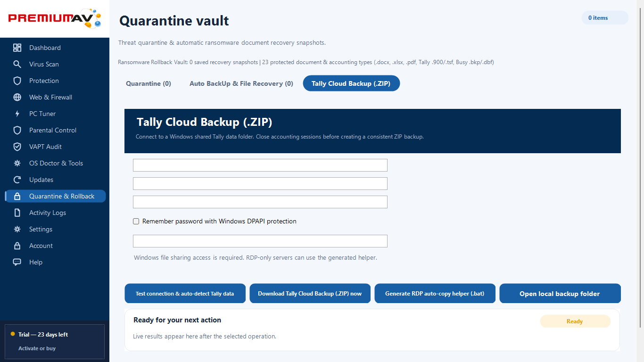Image resolution: width=644 pixels, height=362 pixels.
Task: Click the "Quarantine vault" page title
Action: 174,21
